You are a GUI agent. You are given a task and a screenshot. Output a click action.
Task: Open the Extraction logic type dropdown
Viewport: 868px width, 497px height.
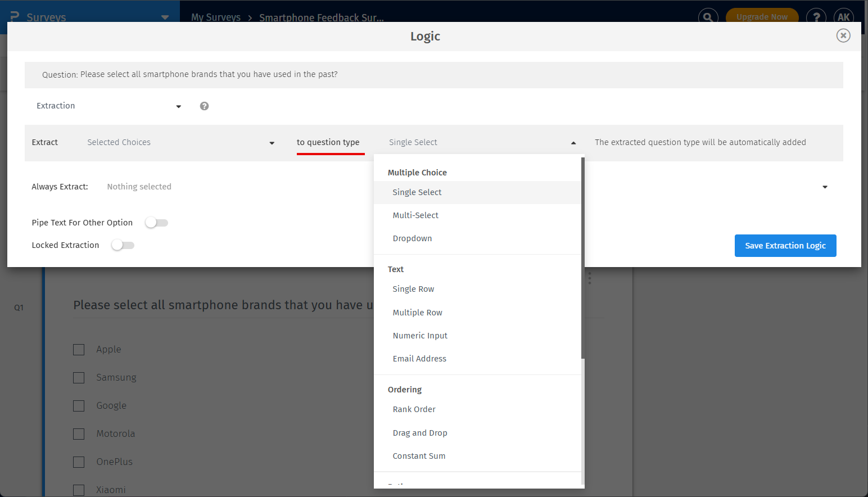click(x=108, y=106)
